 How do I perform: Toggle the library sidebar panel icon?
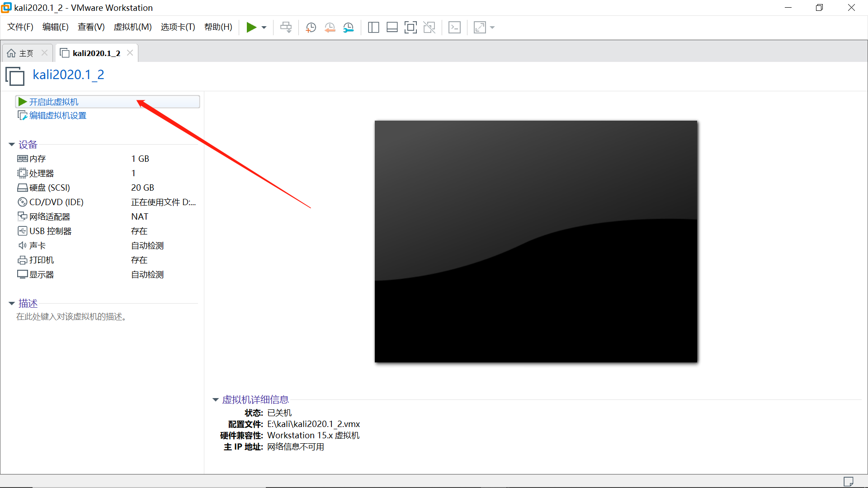373,28
